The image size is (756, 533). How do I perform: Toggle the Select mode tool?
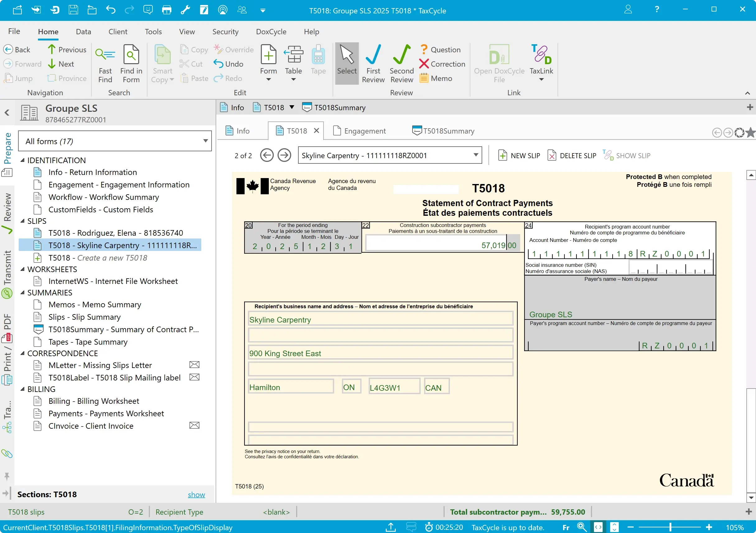click(x=347, y=63)
